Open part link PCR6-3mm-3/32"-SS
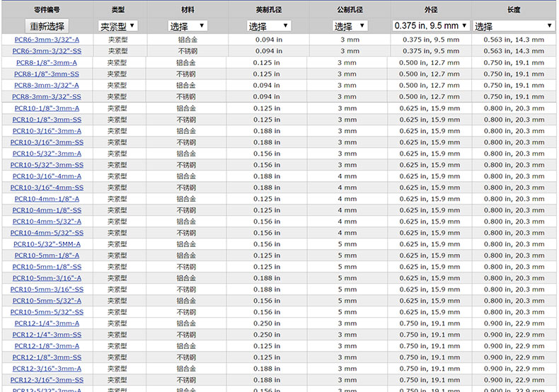The height and width of the screenshot is (392, 559). click(47, 51)
